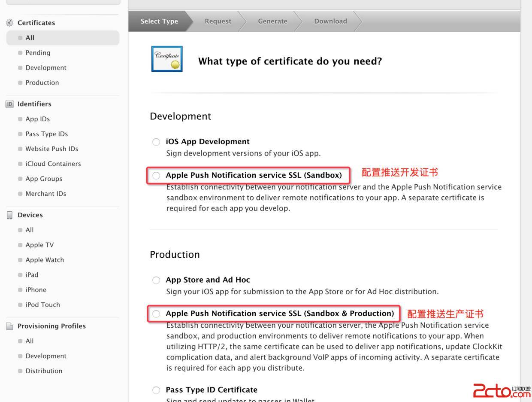Screen dimensions: 532x402
Task: Click the App Store and Ad Hoc label
Action: click(208, 280)
